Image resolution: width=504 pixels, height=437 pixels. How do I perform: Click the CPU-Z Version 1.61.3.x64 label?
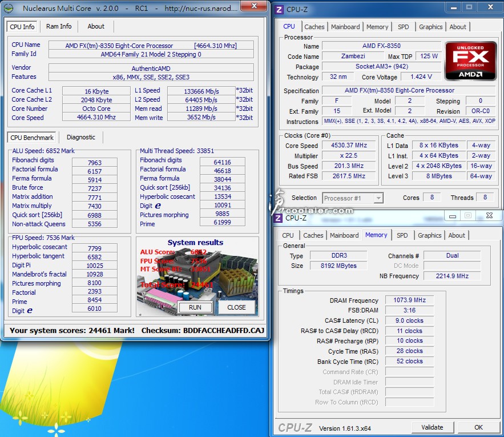pyautogui.click(x=345, y=428)
